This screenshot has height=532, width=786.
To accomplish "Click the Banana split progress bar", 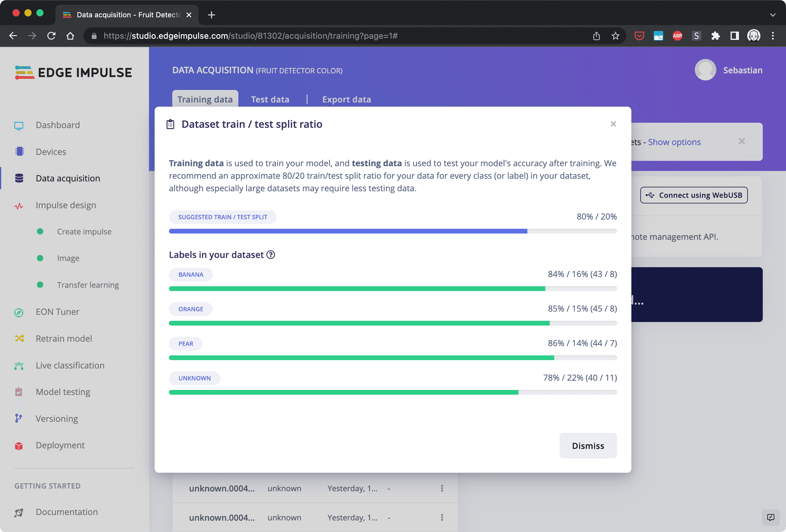I will tap(392, 289).
